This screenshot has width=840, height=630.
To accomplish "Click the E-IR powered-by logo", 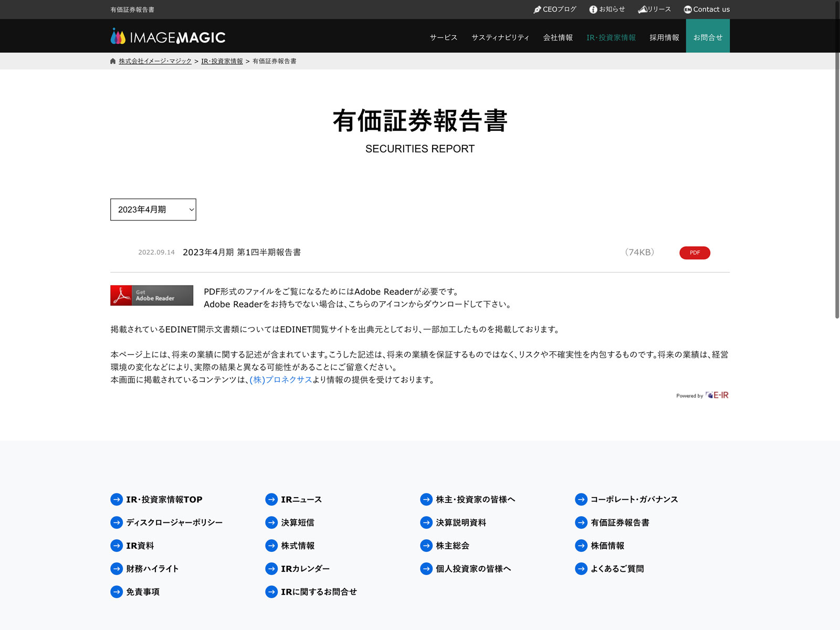I will click(x=717, y=395).
